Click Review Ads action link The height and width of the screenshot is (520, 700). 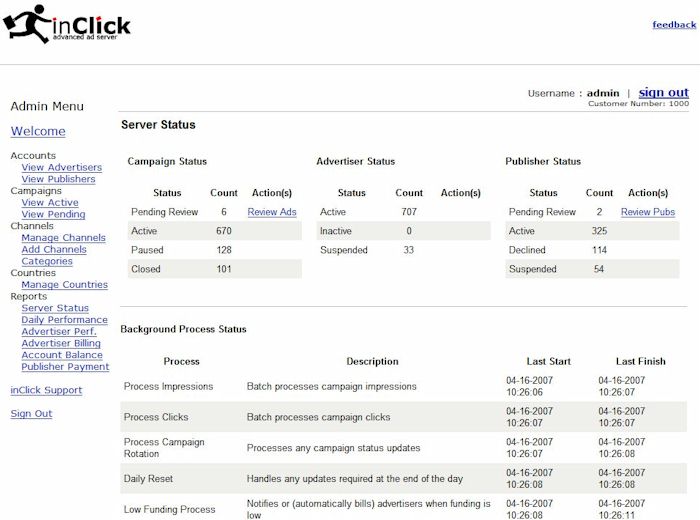(272, 212)
